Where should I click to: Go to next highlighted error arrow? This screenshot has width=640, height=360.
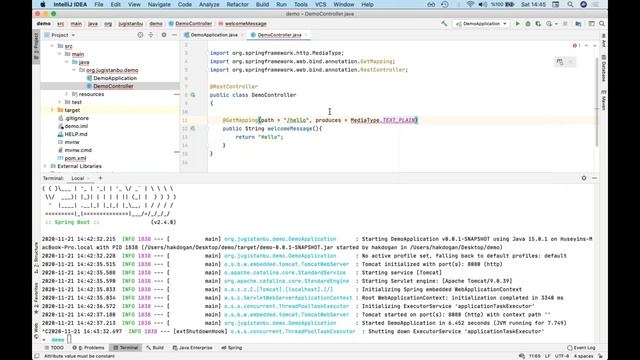click(595, 45)
